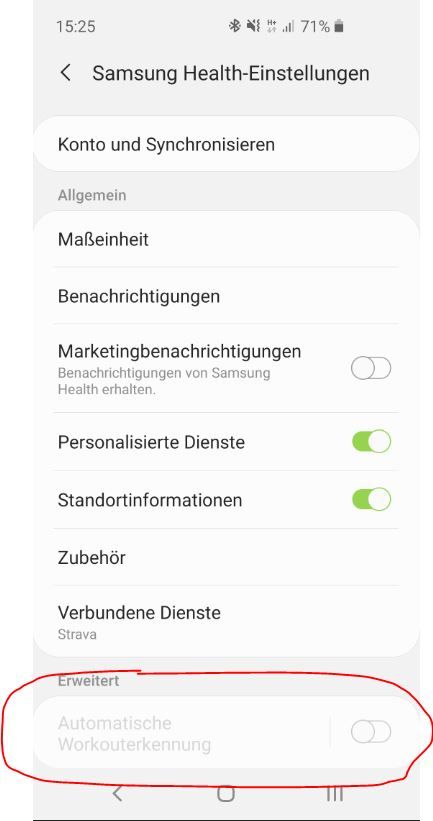Image resolution: width=433 pixels, height=821 pixels.
Task: Enable Marketingbenachrichtigungen toggle
Action: click(371, 369)
